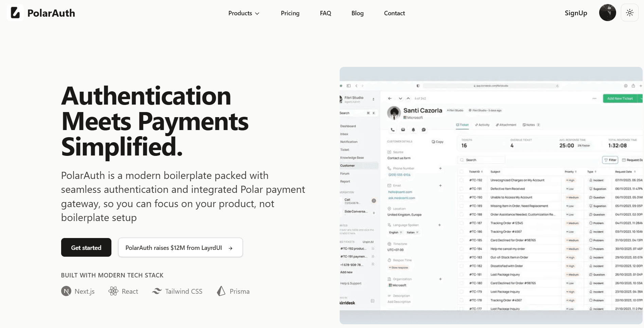The height and width of the screenshot is (328, 644).
Task: Click the down chevron next to 4 of 342
Action: pyautogui.click(x=400, y=98)
